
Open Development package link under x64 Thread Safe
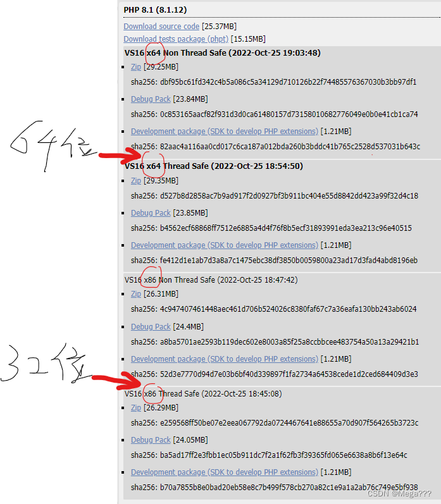(225, 245)
